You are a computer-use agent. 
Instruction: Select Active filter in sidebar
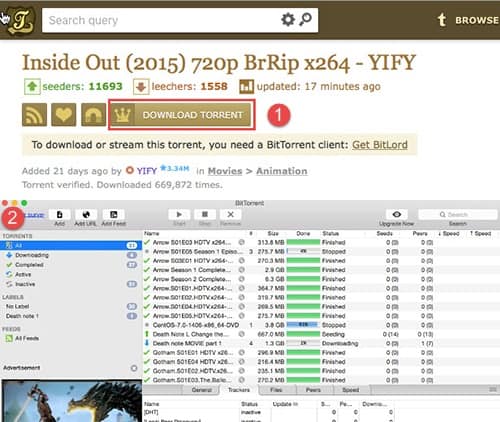pyautogui.click(x=71, y=274)
